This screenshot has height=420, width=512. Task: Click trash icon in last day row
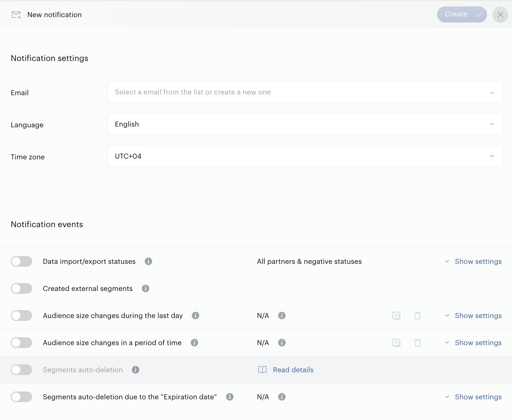coord(417,316)
